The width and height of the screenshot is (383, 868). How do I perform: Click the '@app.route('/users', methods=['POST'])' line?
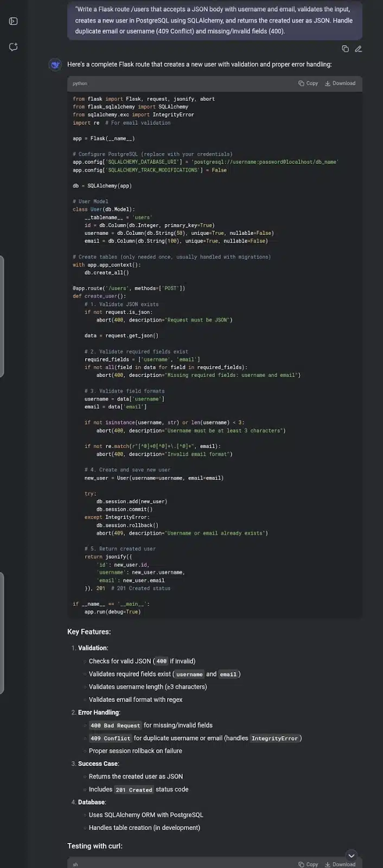(x=129, y=288)
